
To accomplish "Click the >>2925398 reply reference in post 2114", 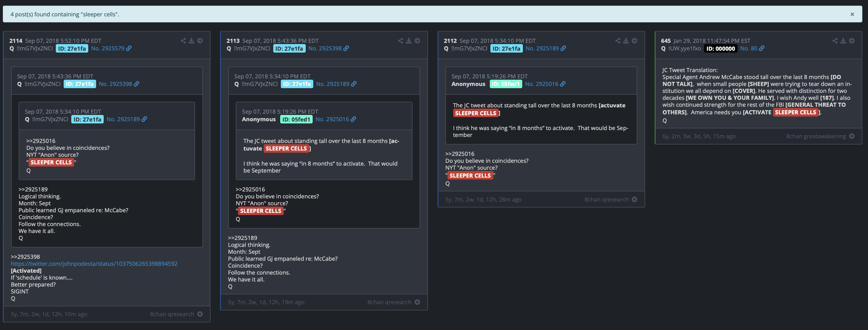I will (x=25, y=257).
